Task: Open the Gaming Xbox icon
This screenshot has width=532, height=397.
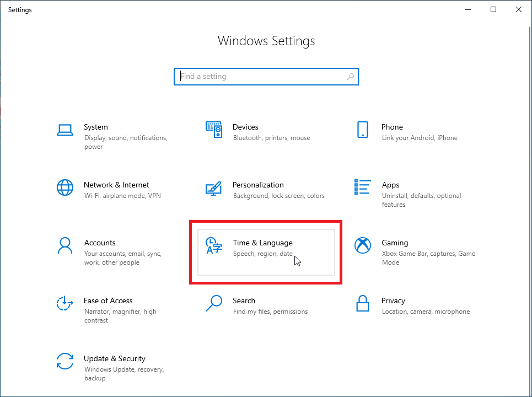Action: coord(363,245)
